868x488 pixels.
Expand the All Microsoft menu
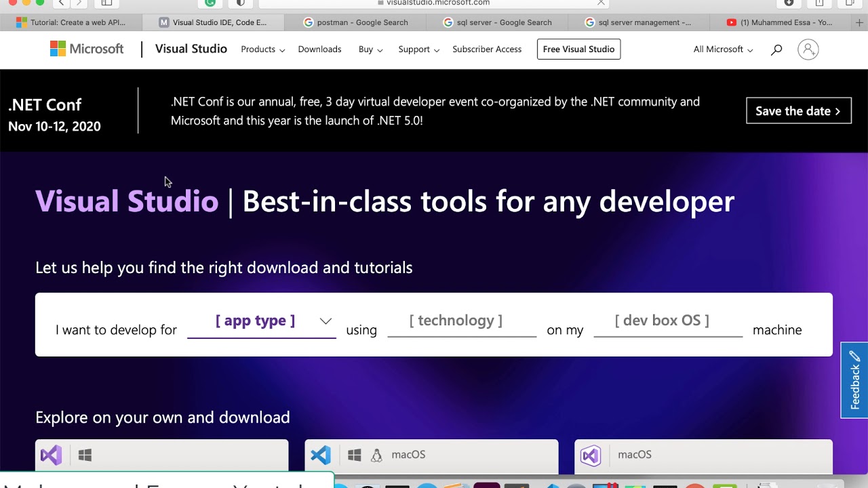tap(723, 49)
